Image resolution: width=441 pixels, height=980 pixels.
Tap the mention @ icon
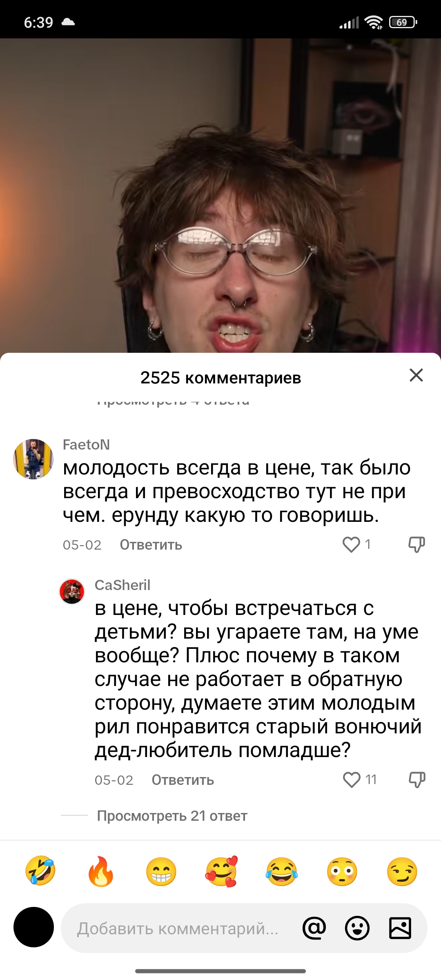[314, 928]
